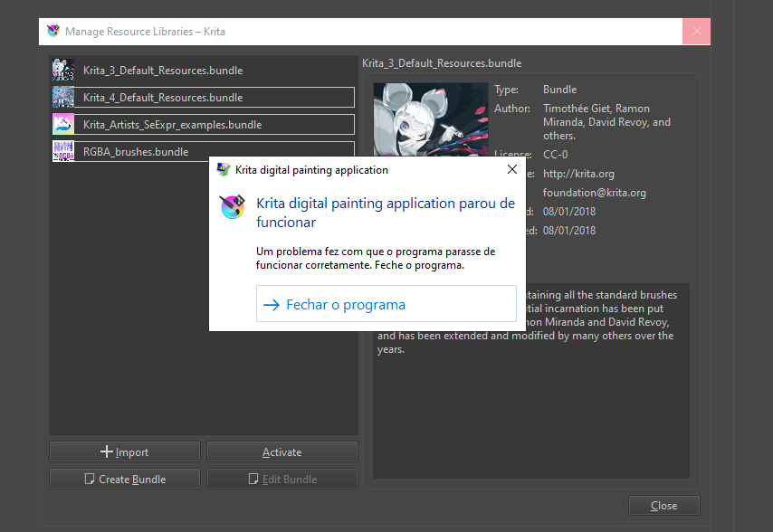Click the second 08/01/2018 date value

click(x=569, y=231)
